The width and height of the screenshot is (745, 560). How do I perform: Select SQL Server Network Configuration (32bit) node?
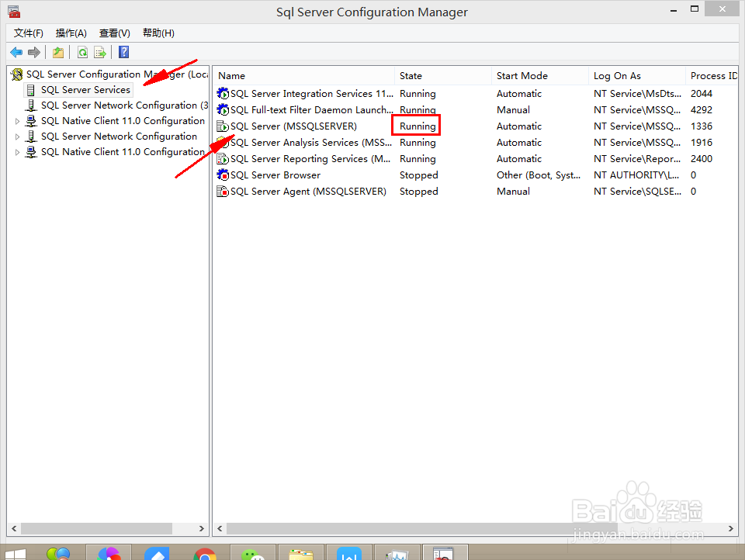[124, 105]
